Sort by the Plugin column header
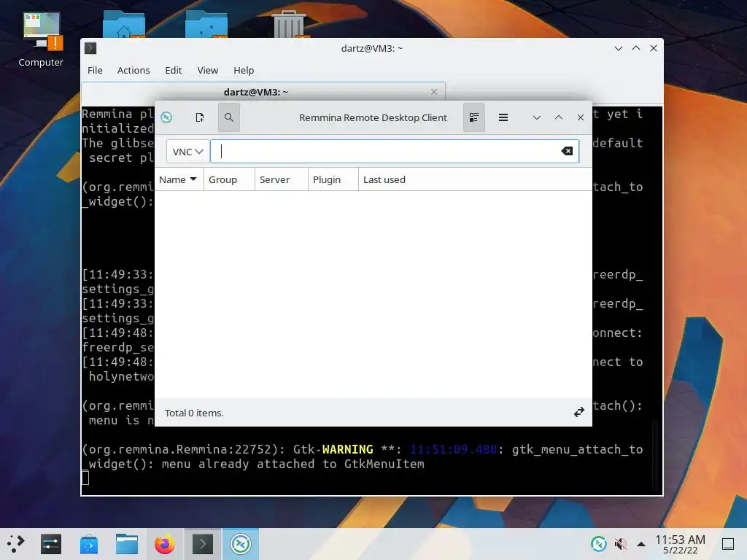The height and width of the screenshot is (560, 747). 333,179
